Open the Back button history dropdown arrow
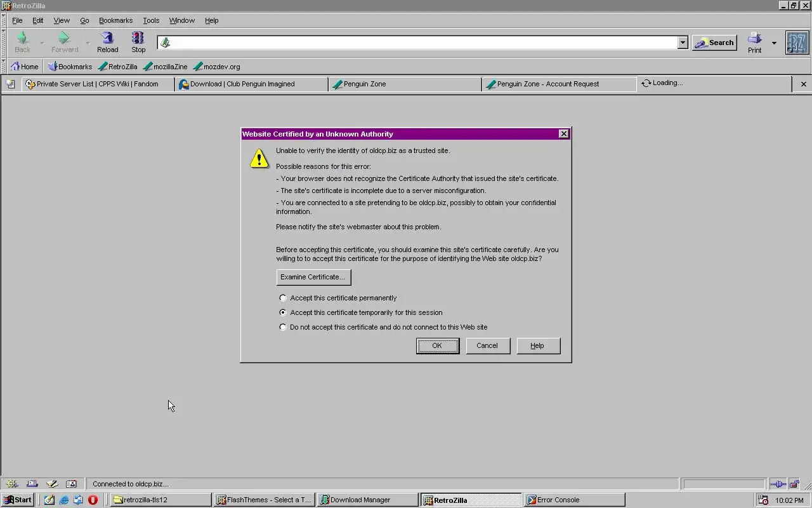Viewport: 812px width, 508px height. tap(42, 43)
